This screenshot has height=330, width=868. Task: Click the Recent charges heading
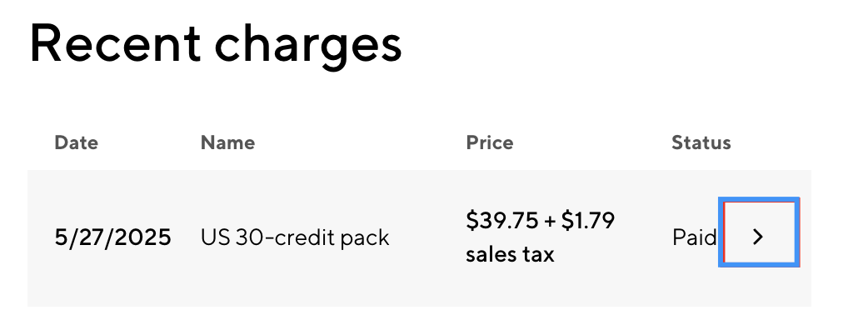pyautogui.click(x=216, y=44)
